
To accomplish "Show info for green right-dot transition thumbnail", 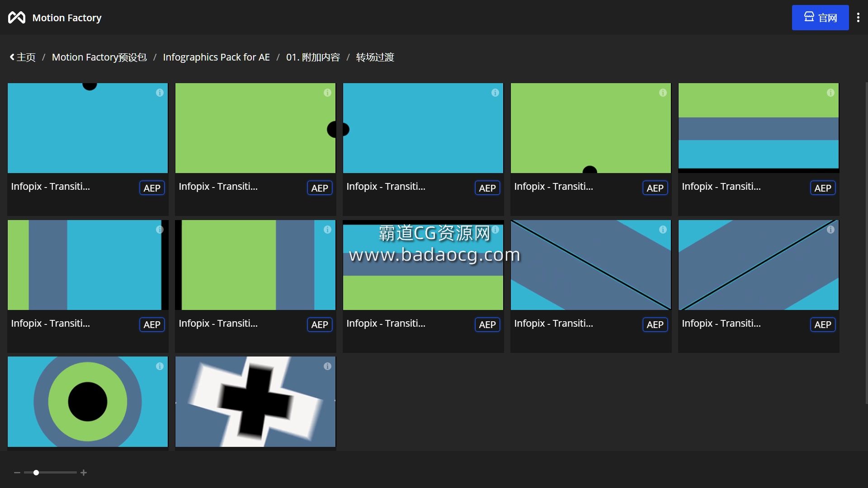I will click(x=327, y=93).
